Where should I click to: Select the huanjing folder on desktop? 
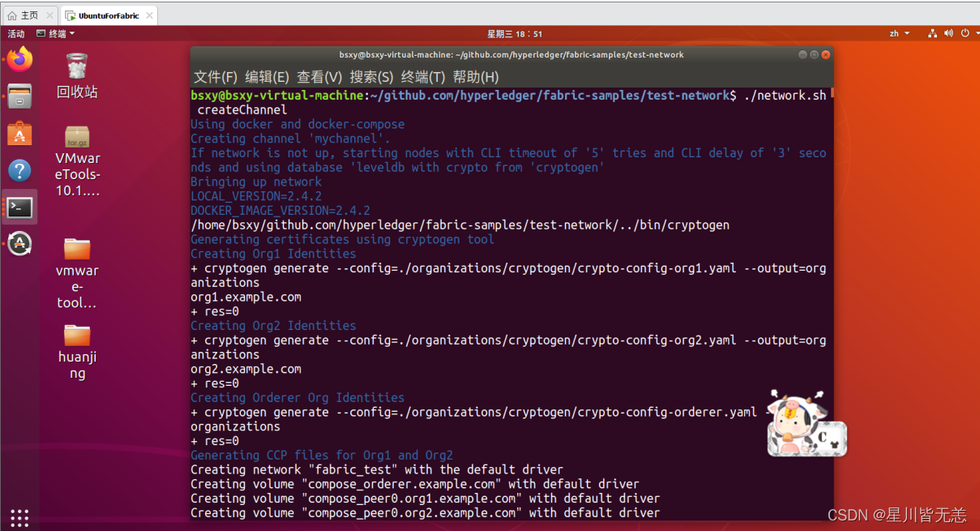click(x=77, y=352)
